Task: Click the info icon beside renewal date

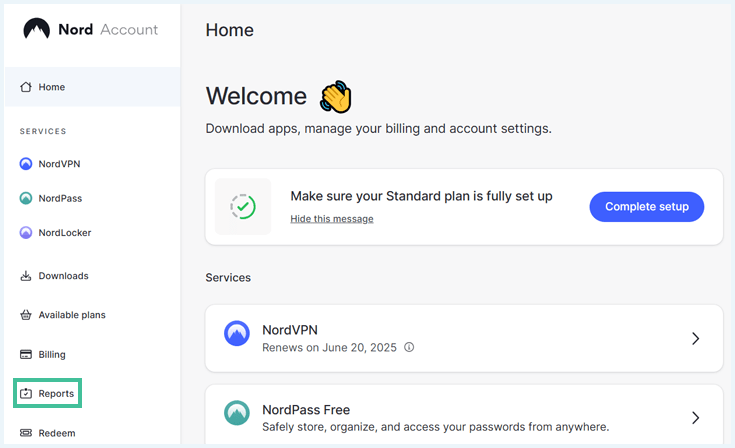Action: tap(409, 347)
